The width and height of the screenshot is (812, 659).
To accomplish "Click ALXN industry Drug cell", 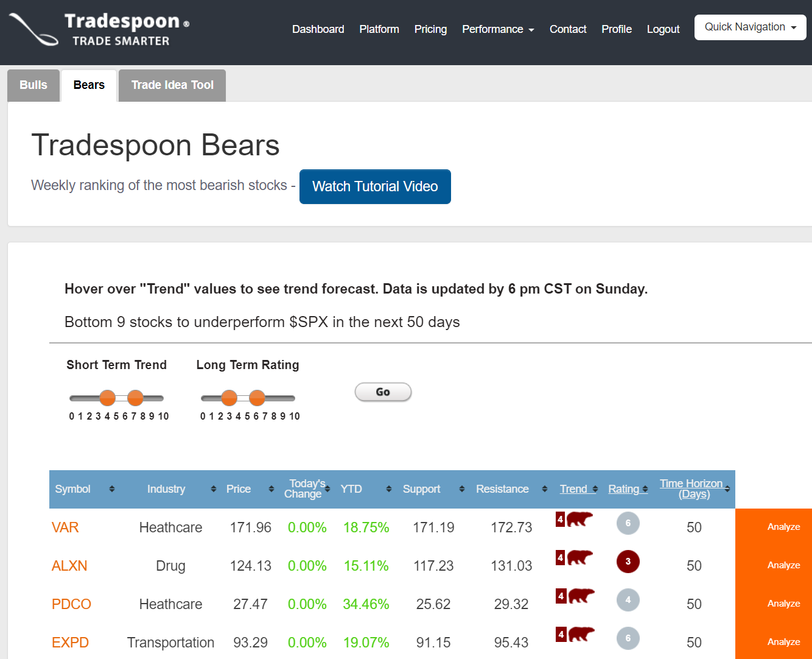I will (170, 566).
